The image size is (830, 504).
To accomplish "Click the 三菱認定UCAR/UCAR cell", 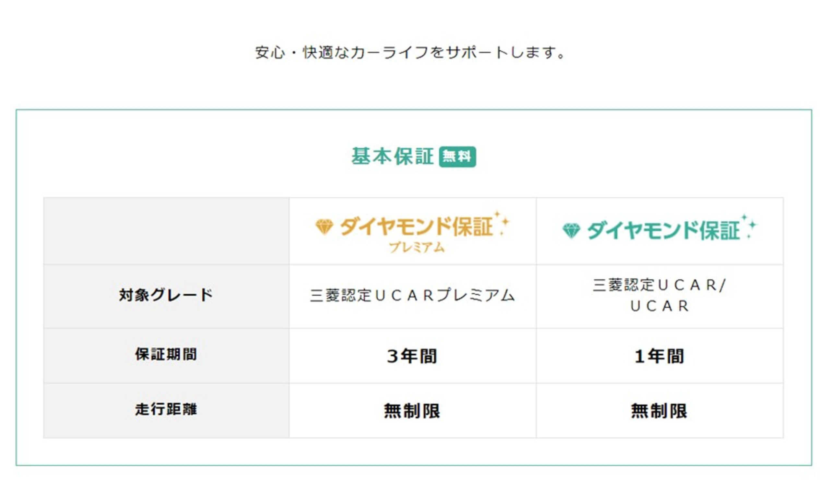I will coord(659,296).
